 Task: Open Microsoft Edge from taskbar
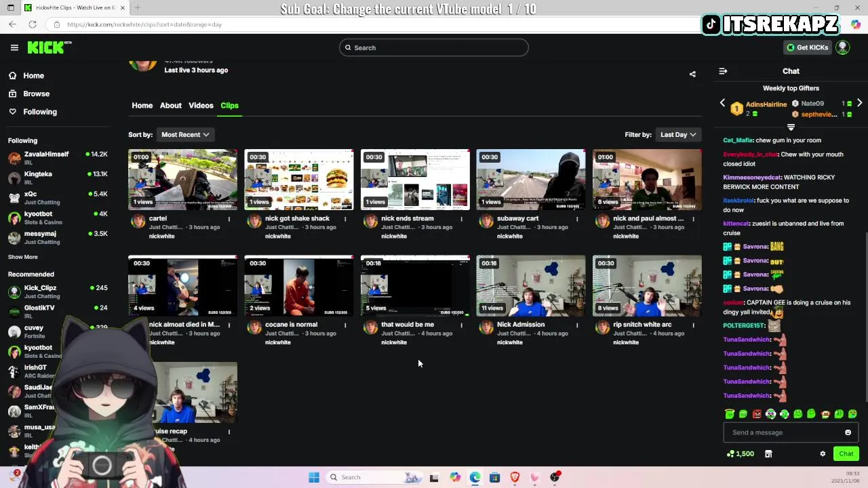(475, 477)
